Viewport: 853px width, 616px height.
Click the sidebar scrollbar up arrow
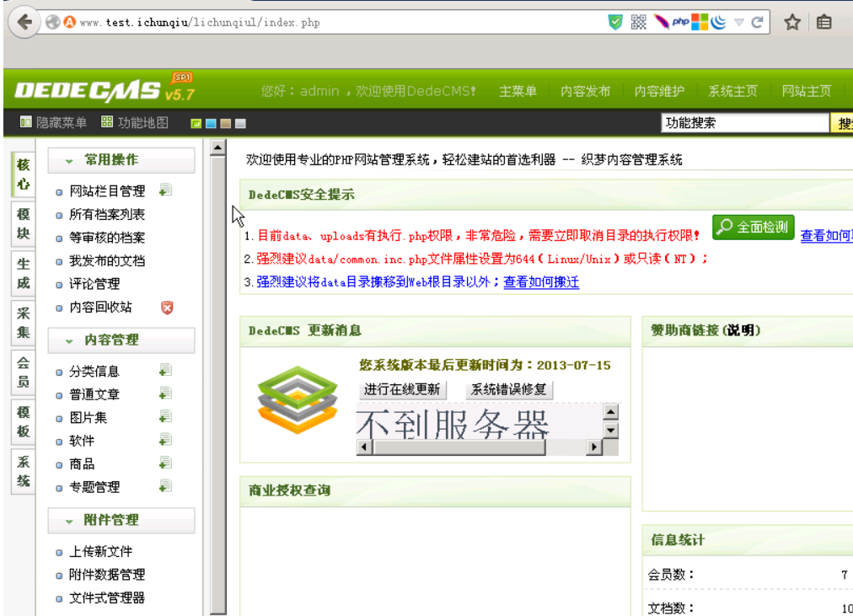217,147
